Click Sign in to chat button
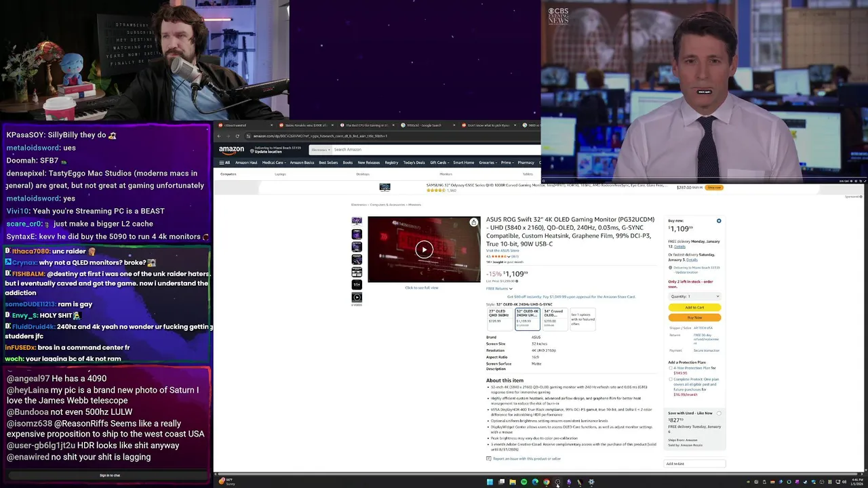This screenshot has width=868, height=488. click(x=110, y=475)
